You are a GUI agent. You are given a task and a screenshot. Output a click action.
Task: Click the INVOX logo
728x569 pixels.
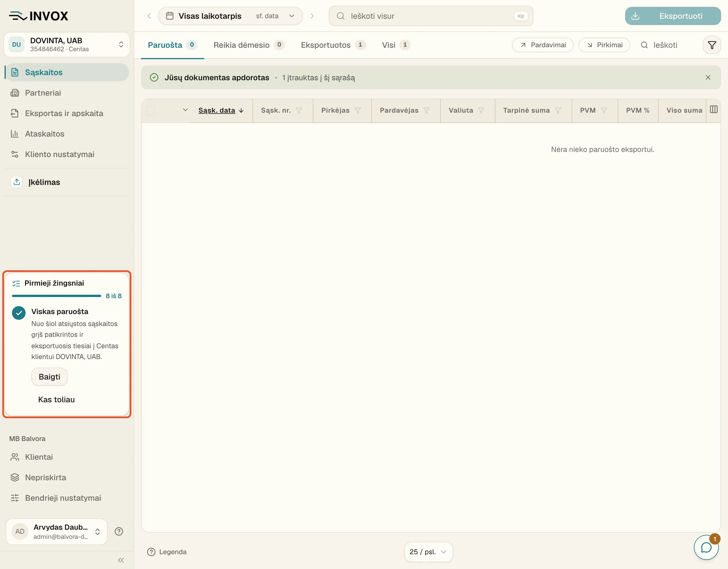tap(39, 16)
